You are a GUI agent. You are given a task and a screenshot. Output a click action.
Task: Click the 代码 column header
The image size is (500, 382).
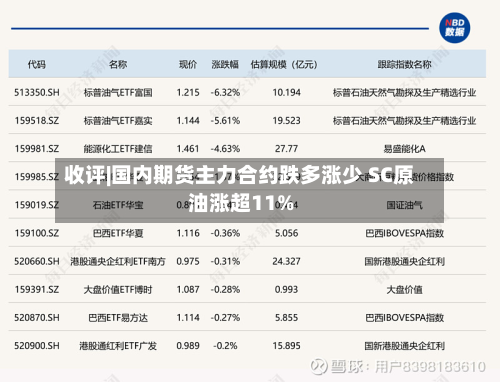coord(37,64)
